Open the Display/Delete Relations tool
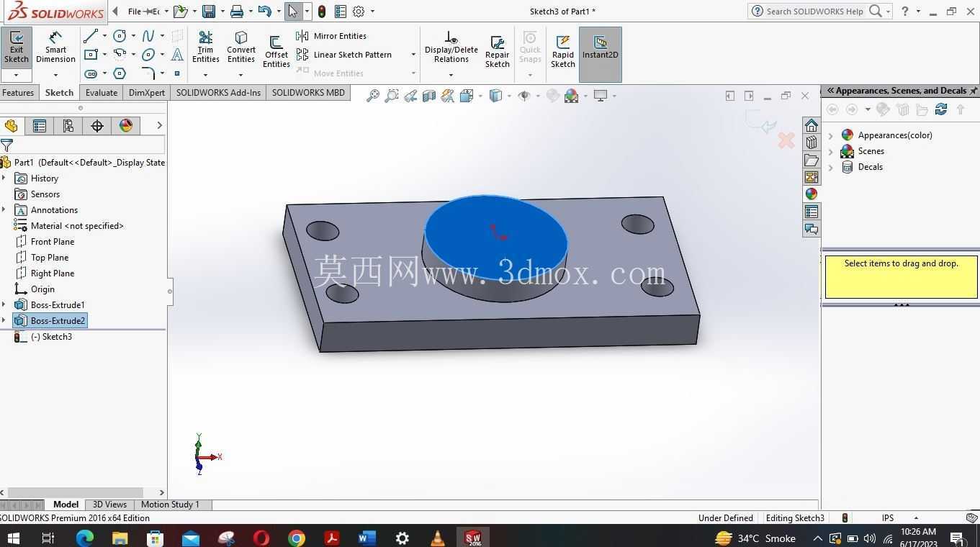The image size is (980, 547). click(451, 47)
